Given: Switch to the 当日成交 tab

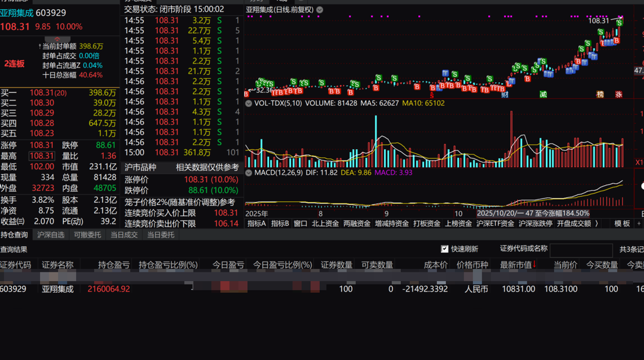Looking at the screenshot, I should coord(124,235).
